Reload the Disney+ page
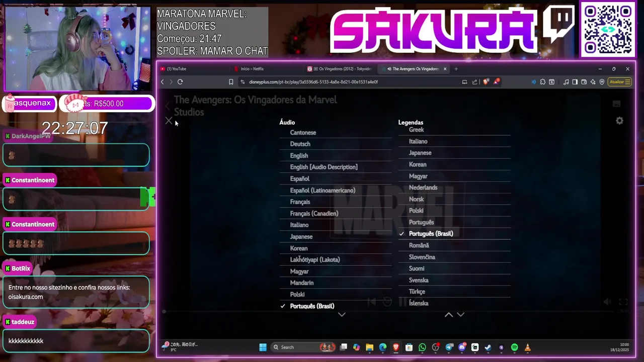 click(180, 82)
